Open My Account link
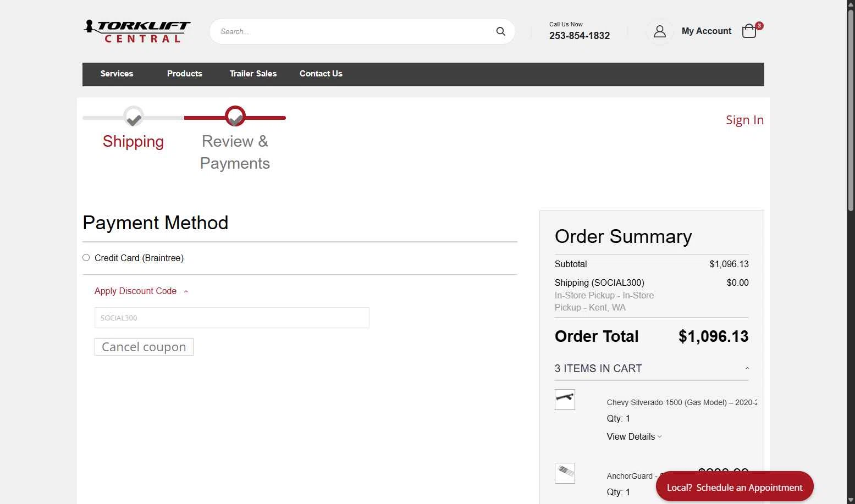Screen dimensions: 855x504 (x=707, y=31)
